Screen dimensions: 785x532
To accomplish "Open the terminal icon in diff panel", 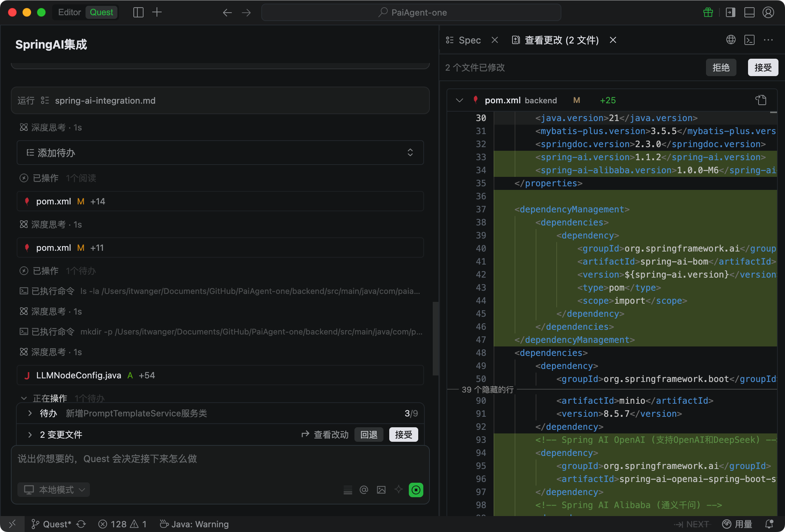I will (x=749, y=40).
